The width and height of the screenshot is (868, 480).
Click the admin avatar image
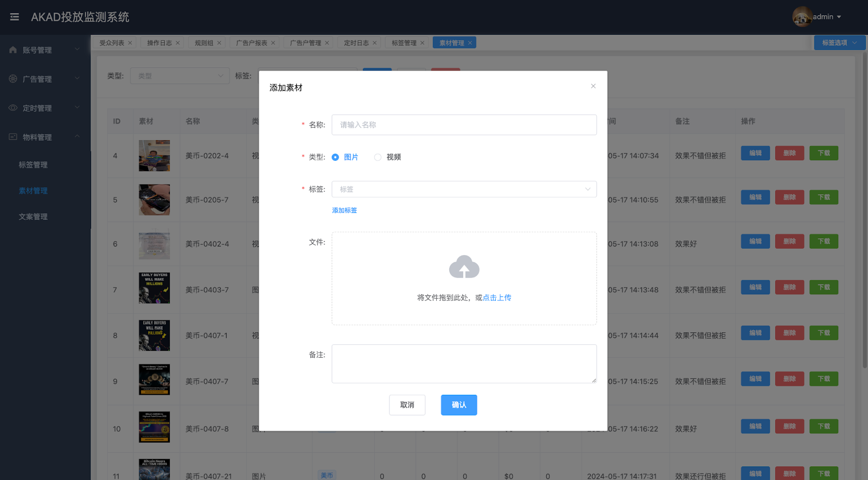802,17
